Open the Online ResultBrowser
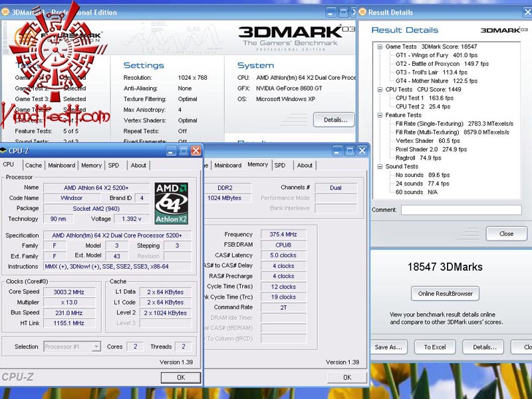Image resolution: width=532 pixels, height=399 pixels. (445, 294)
